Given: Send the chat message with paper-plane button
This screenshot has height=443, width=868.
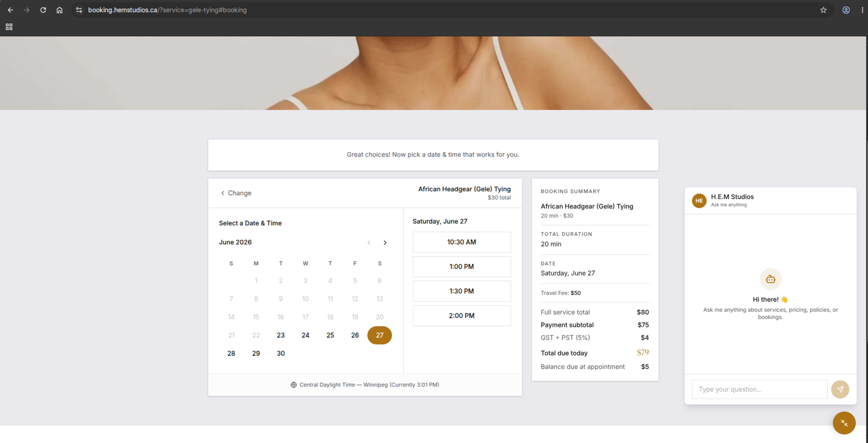Looking at the screenshot, I should [x=840, y=389].
